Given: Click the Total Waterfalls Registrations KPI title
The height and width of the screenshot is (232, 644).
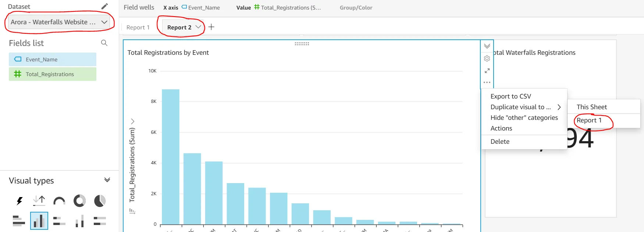Looking at the screenshot, I should (x=534, y=53).
